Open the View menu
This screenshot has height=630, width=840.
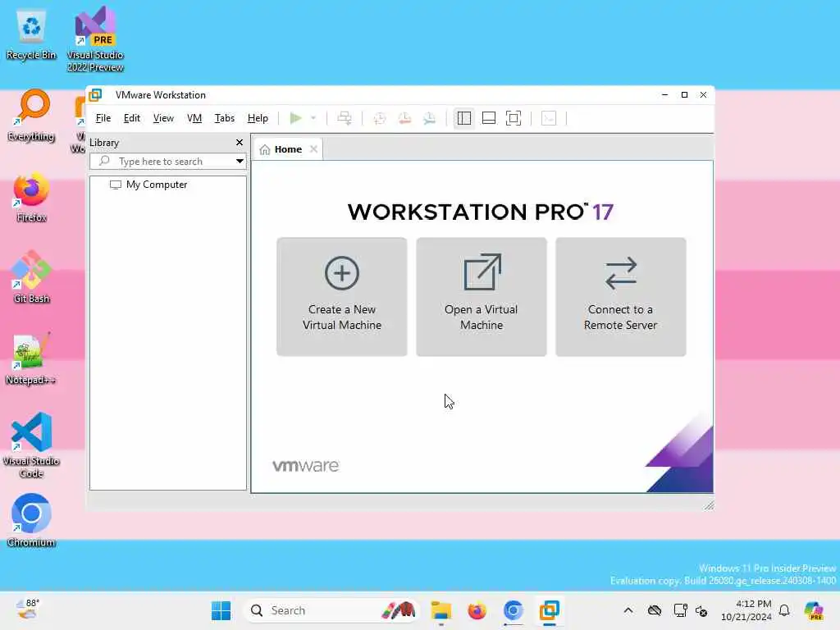[x=163, y=118]
